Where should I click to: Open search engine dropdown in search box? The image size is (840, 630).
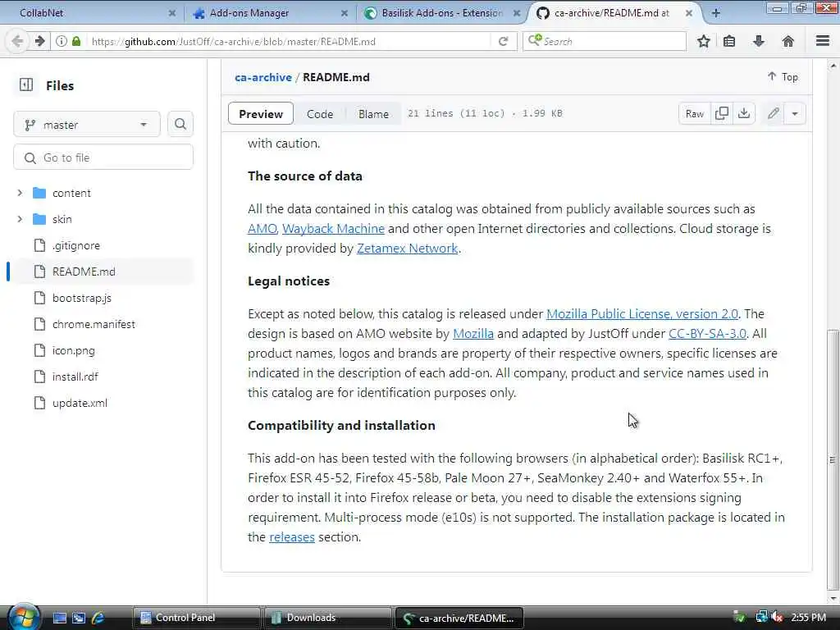(x=535, y=41)
